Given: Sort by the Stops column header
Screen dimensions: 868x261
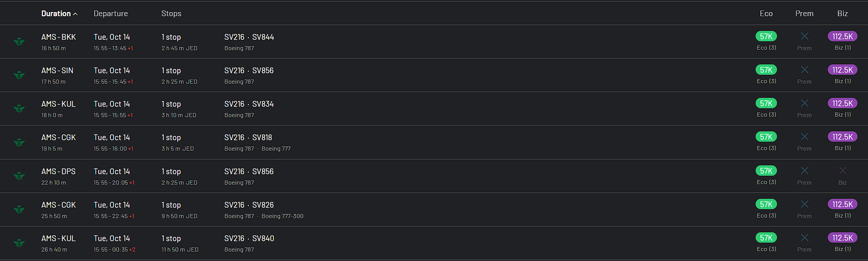Looking at the screenshot, I should tap(171, 14).
